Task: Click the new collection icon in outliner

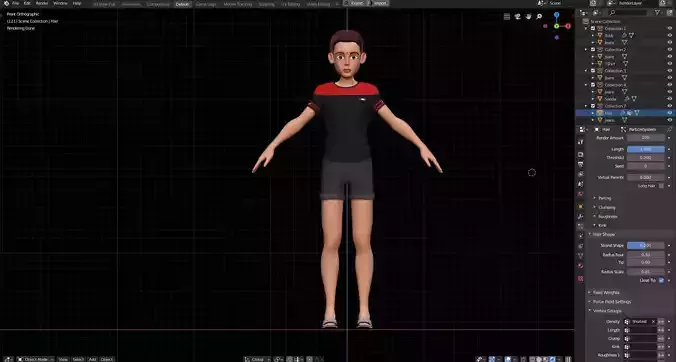Action: pyautogui.click(x=670, y=13)
